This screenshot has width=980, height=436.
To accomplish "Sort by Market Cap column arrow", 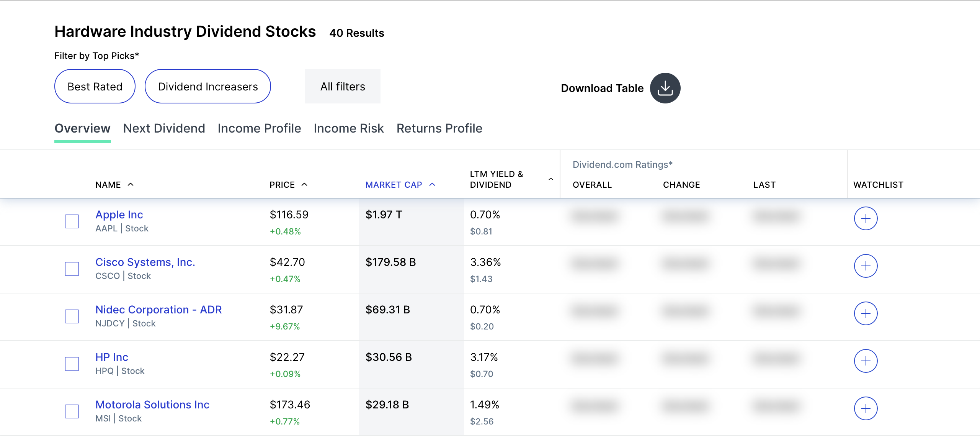I will pyautogui.click(x=432, y=184).
